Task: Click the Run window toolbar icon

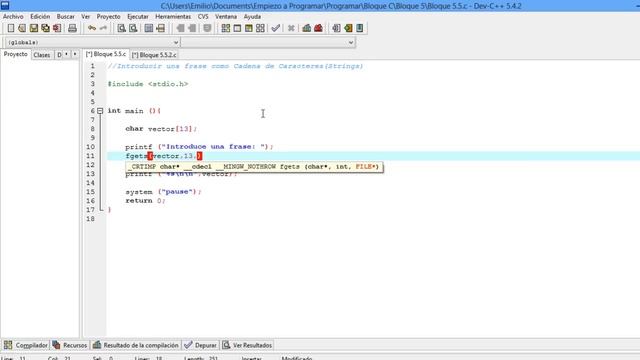Action: point(237,28)
